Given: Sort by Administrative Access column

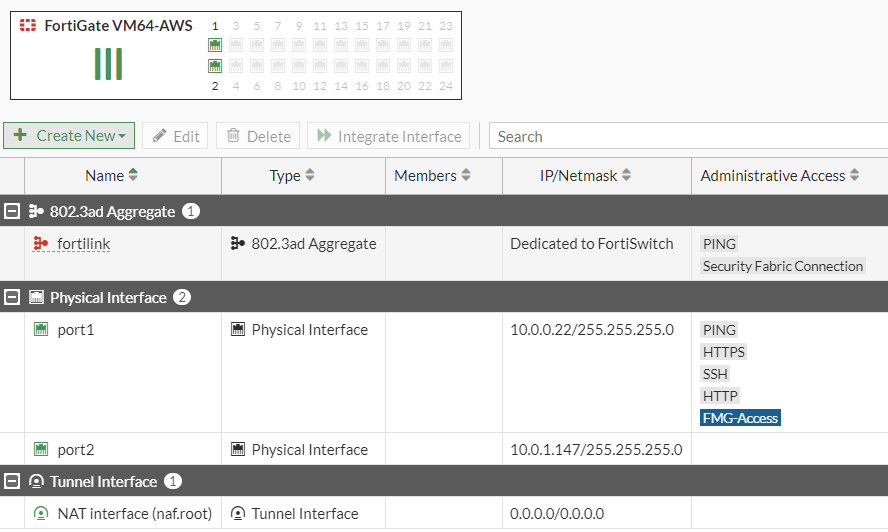Looking at the screenshot, I should [780, 176].
